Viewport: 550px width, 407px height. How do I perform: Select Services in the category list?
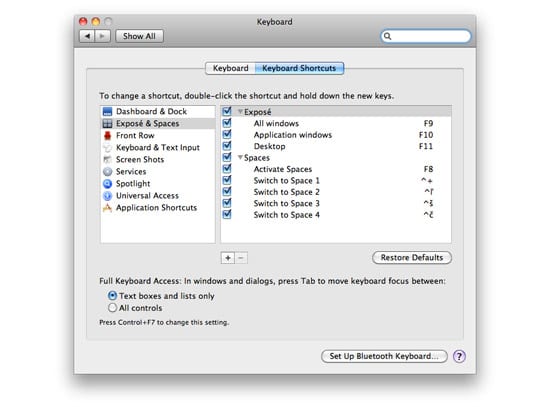click(158, 172)
